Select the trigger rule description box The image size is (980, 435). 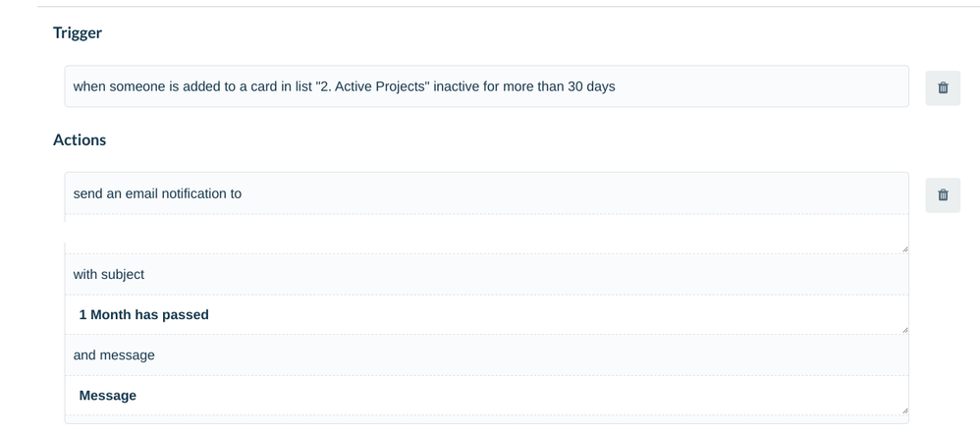[x=487, y=86]
